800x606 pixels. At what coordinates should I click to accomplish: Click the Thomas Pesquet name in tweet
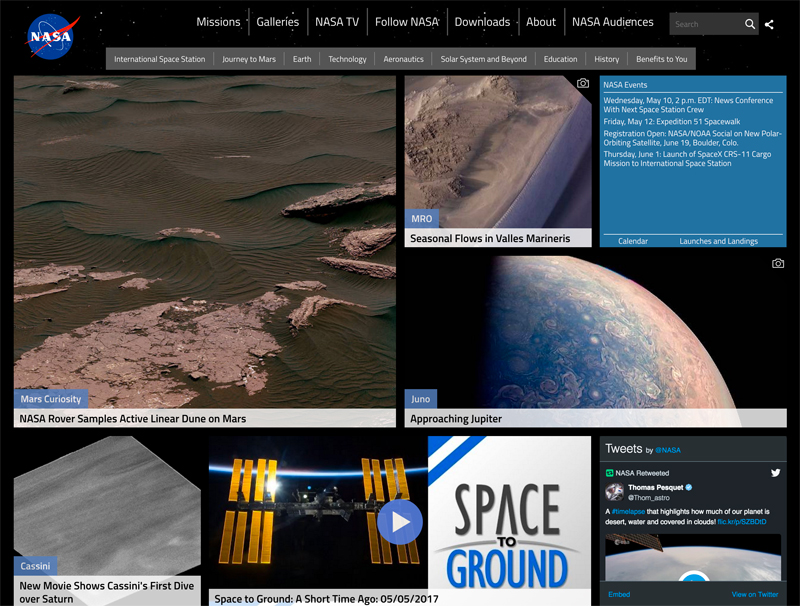pyautogui.click(x=656, y=487)
